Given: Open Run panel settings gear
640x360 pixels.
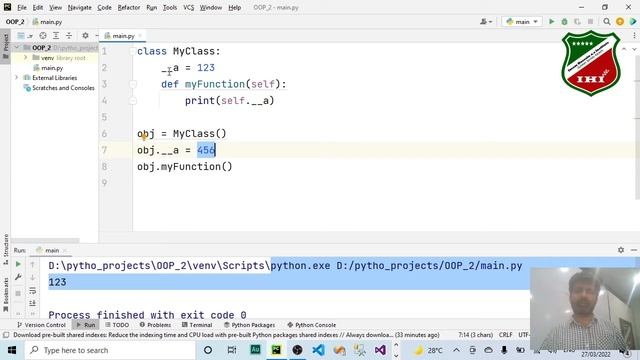Looking at the screenshot, I should pyautogui.click(x=621, y=250).
